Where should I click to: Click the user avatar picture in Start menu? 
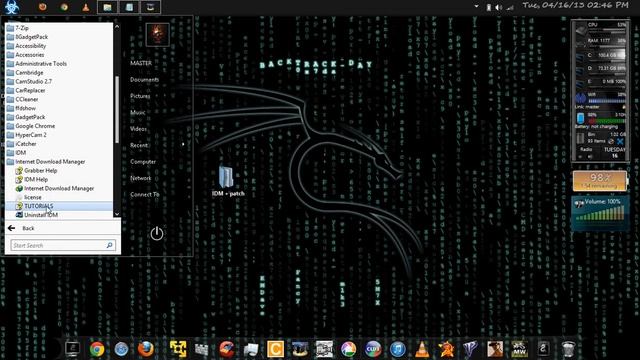click(158, 34)
